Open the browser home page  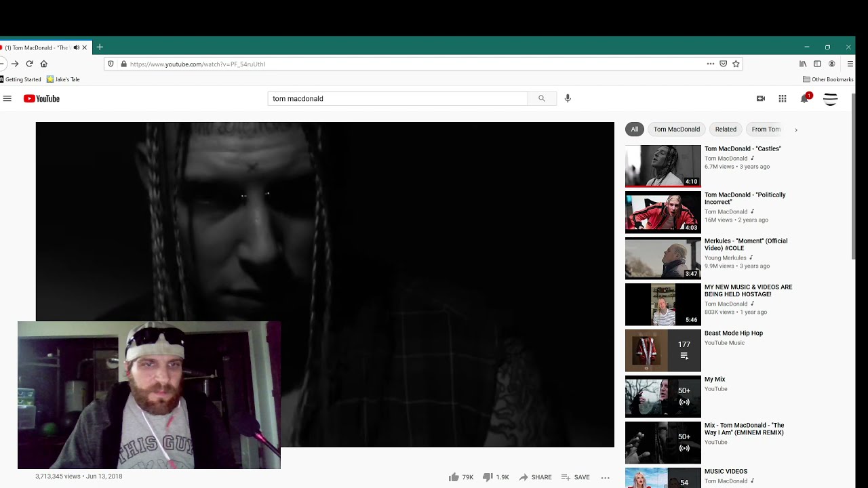point(44,64)
